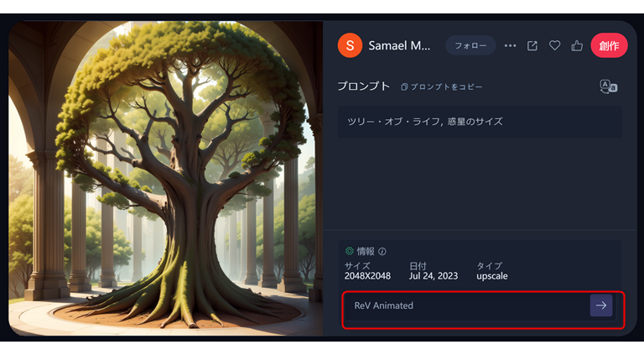The height and width of the screenshot is (355, 644).
Task: Select the ReV Animated model field
Action: (x=465, y=305)
